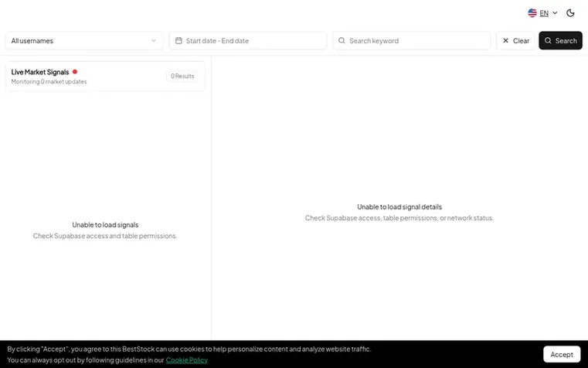Click Unable to load signal details message
588x368 pixels.
(x=399, y=206)
